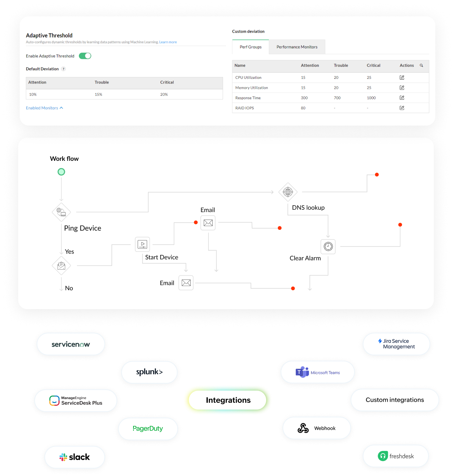Click the Critical default value 20%
The image size is (455, 476).
click(164, 94)
